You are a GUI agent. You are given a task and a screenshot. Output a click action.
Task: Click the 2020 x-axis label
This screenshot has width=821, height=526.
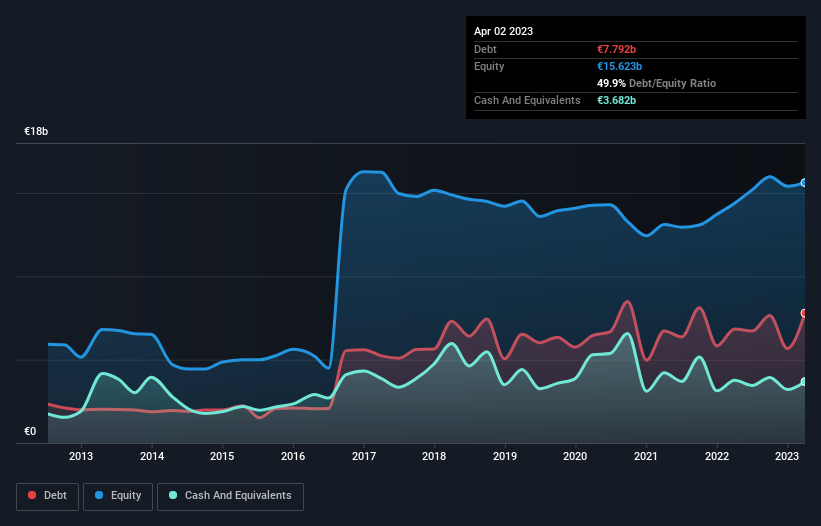tap(575, 456)
